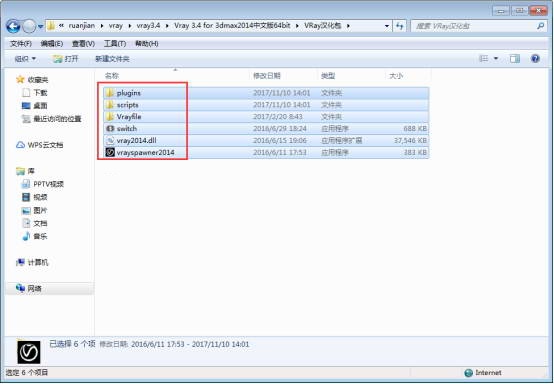This screenshot has width=554, height=384.
Task: Open the 查看(V) menu
Action: tap(83, 43)
